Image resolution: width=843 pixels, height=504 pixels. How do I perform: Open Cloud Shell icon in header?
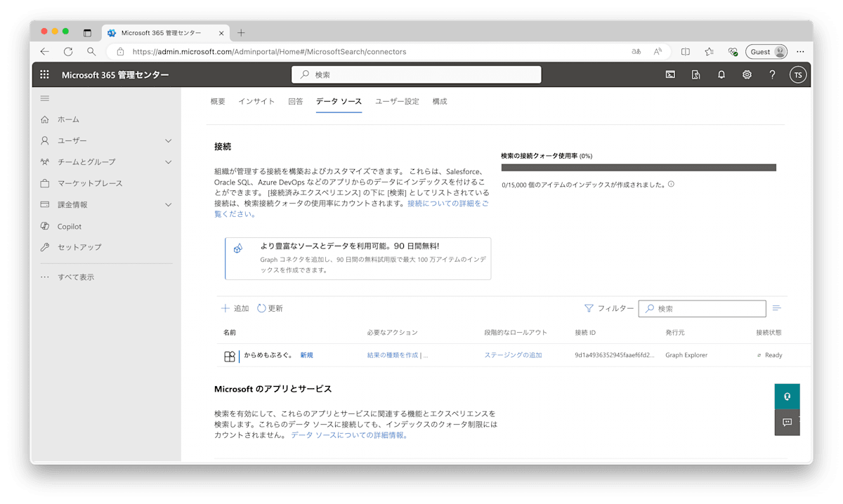click(x=670, y=74)
